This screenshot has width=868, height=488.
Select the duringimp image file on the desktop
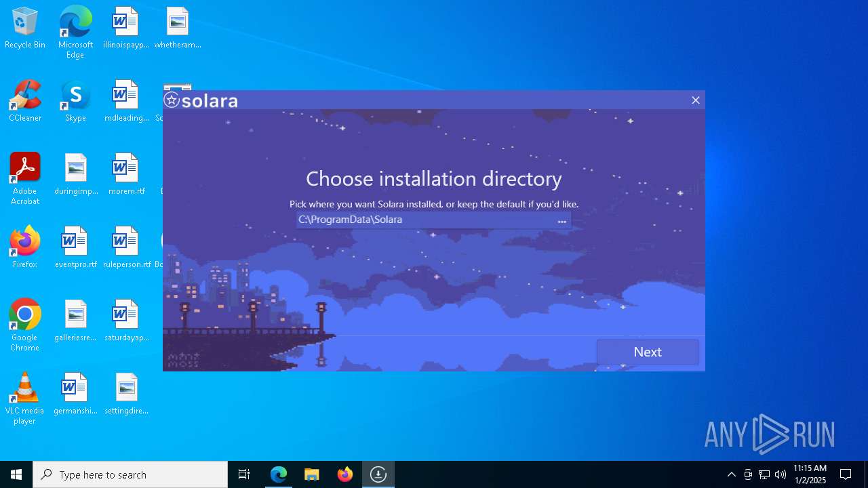pos(76,175)
